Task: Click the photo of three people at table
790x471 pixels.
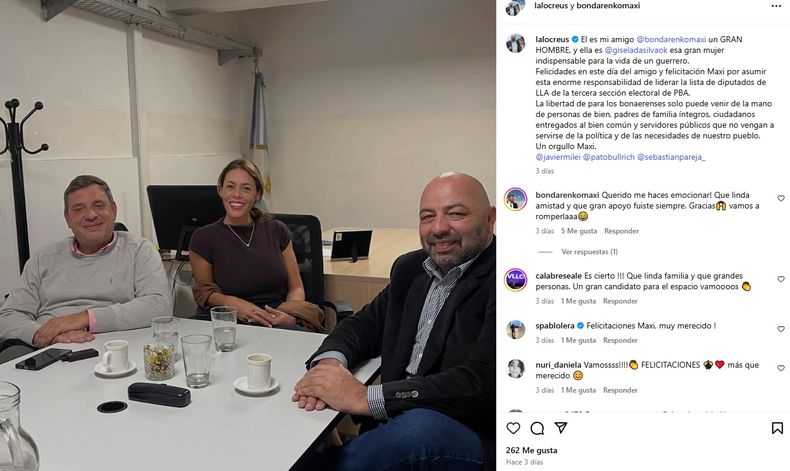Action: (248, 235)
